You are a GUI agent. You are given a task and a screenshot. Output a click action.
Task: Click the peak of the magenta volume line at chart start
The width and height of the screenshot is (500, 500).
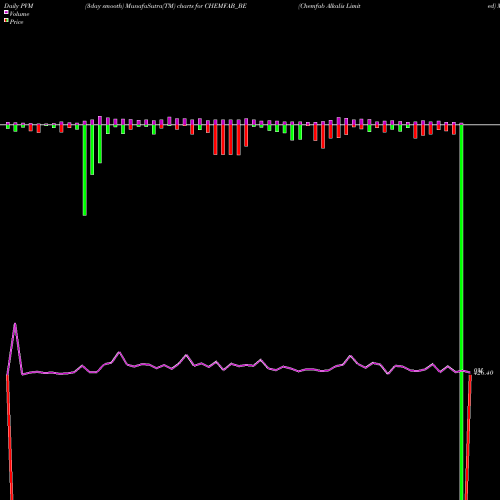pos(15,324)
